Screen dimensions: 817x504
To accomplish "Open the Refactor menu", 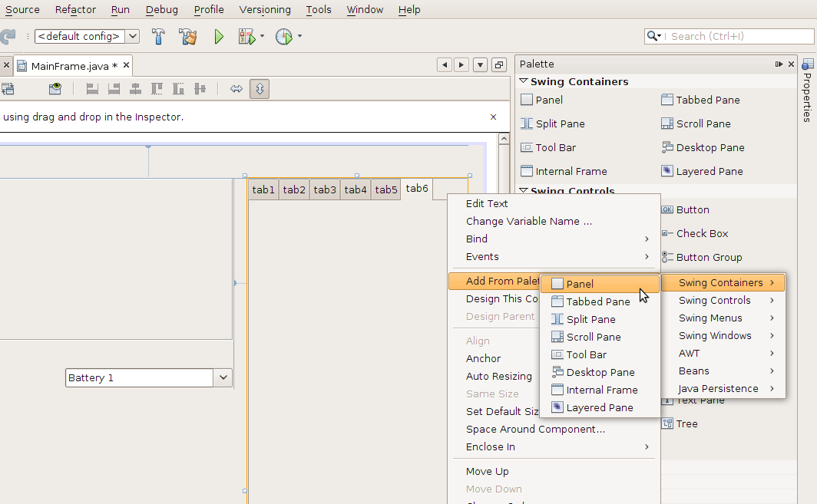I will [75, 9].
